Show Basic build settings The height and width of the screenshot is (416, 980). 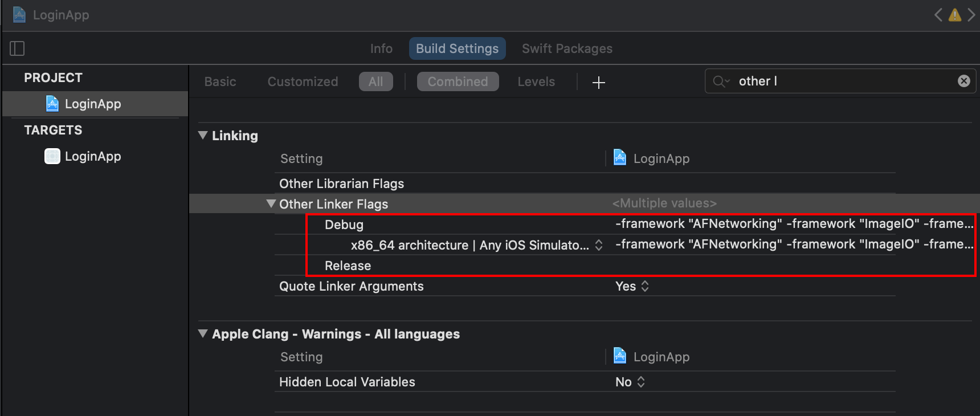(x=220, y=81)
